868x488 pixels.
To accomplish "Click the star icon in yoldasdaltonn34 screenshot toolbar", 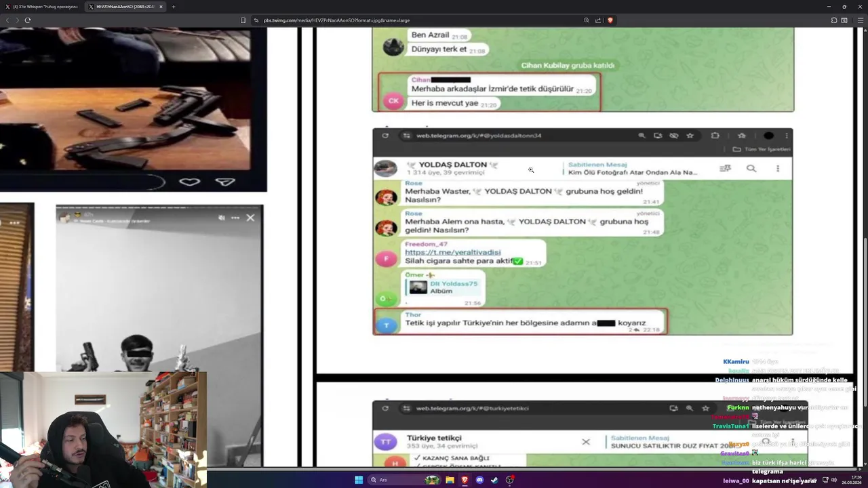I will pyautogui.click(x=690, y=136).
